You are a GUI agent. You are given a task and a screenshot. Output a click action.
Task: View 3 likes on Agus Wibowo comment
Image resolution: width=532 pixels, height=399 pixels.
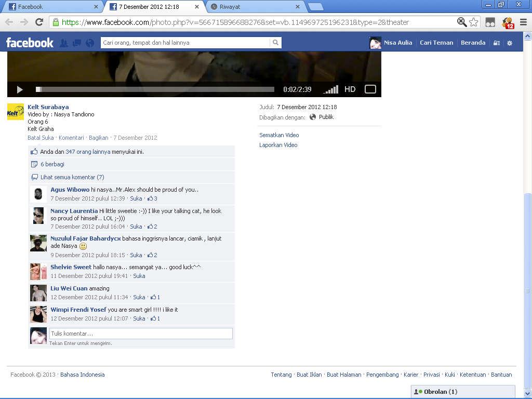152,198
